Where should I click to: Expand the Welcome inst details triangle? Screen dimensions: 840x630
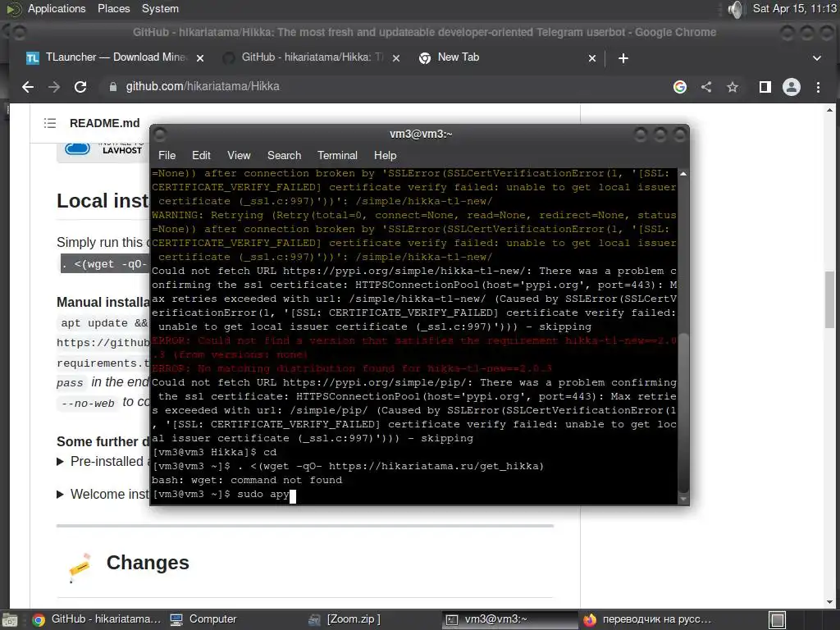(60, 495)
